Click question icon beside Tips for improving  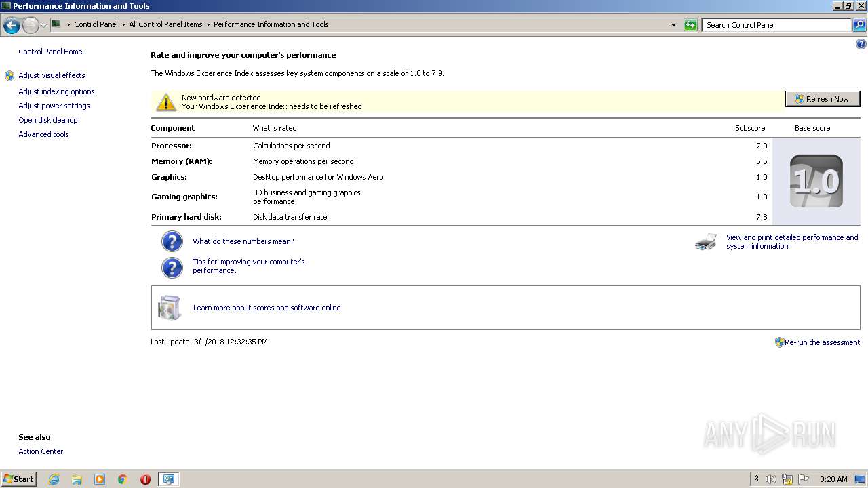(172, 267)
